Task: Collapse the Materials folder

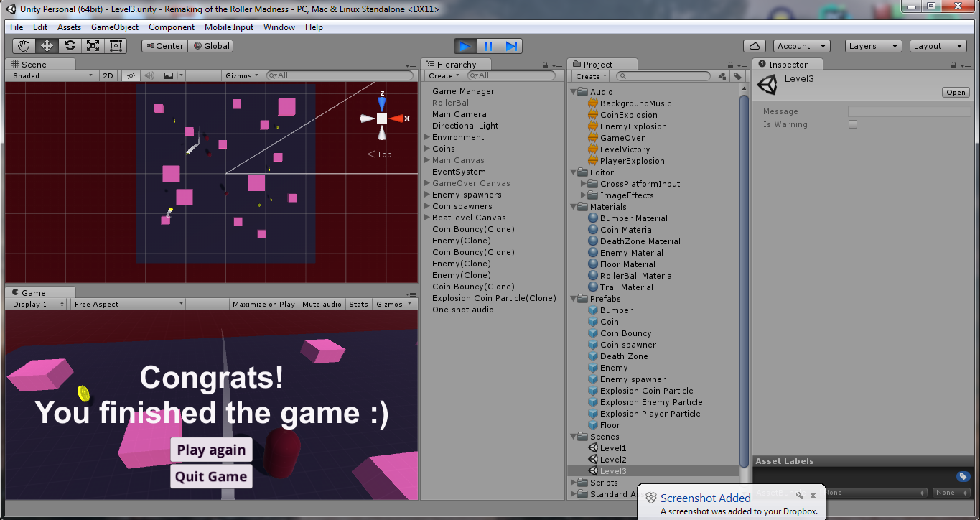Action: coord(574,207)
